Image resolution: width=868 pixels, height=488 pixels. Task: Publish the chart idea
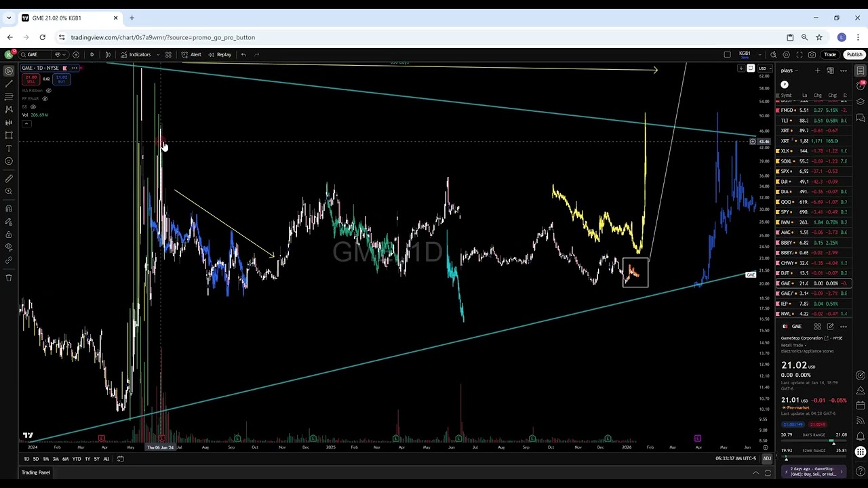(x=854, y=54)
